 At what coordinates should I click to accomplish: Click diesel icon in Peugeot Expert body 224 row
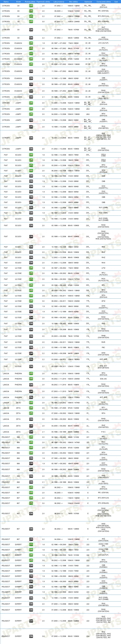click(x=31, y=636)
